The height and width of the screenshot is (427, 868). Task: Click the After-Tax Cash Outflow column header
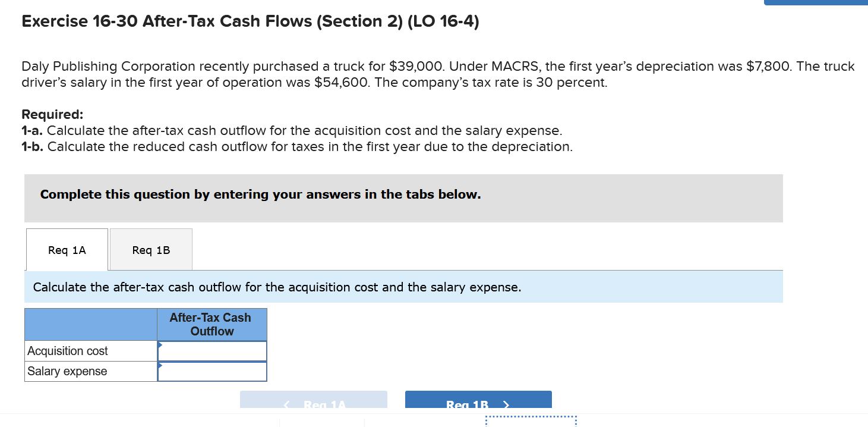(211, 324)
